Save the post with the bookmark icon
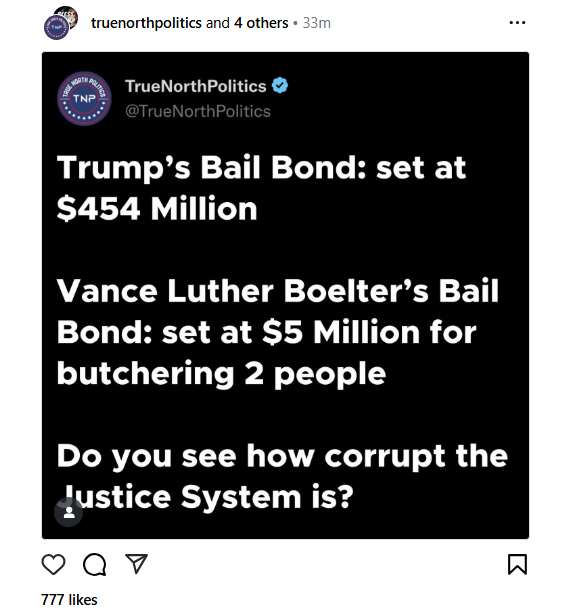 coord(517,564)
